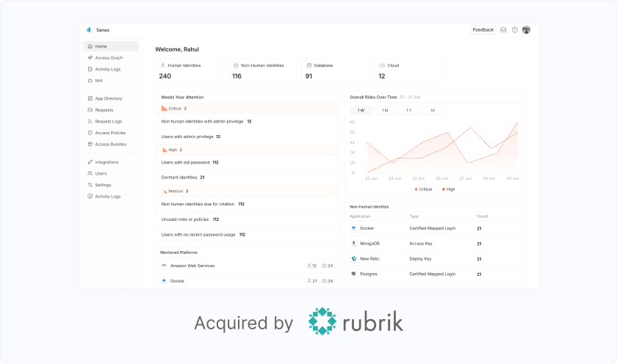This screenshot has width=617, height=364.
Task: Click the Cloud card icon
Action: [x=382, y=65]
